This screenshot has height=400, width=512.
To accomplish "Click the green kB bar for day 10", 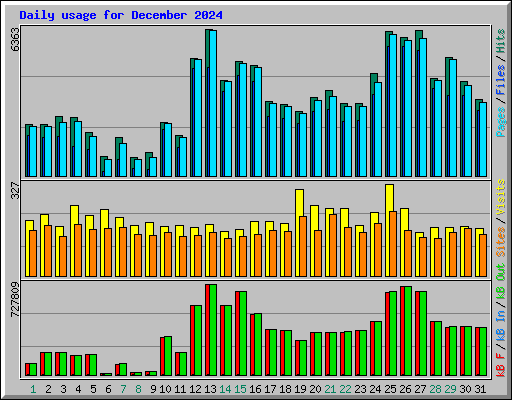I will 168,356.
